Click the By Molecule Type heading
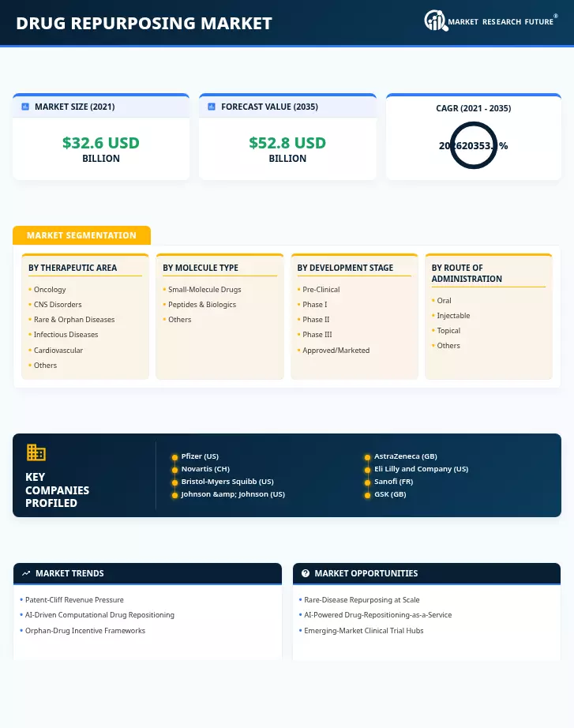 pos(201,268)
